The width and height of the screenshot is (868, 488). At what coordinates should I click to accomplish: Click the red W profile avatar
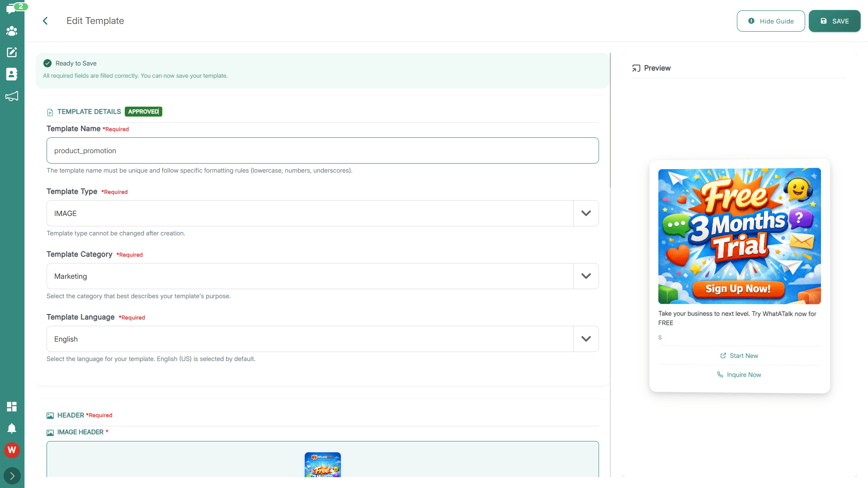click(x=12, y=450)
